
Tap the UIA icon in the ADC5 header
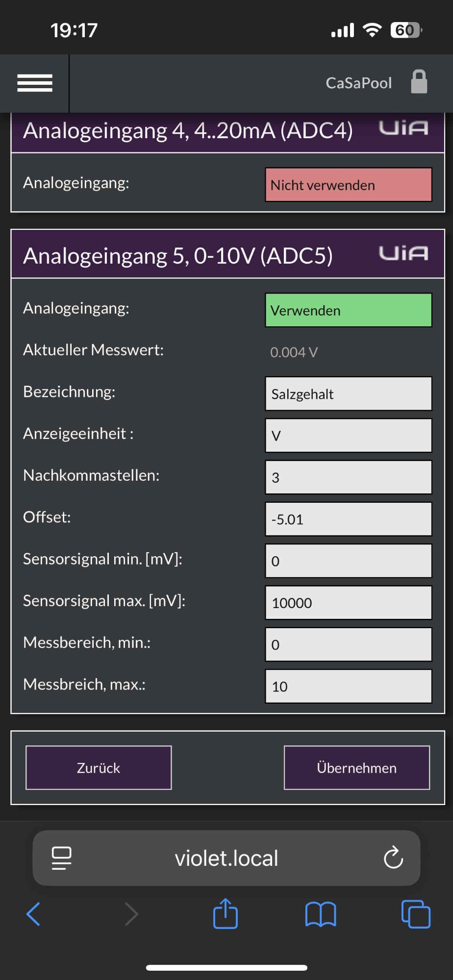(403, 253)
